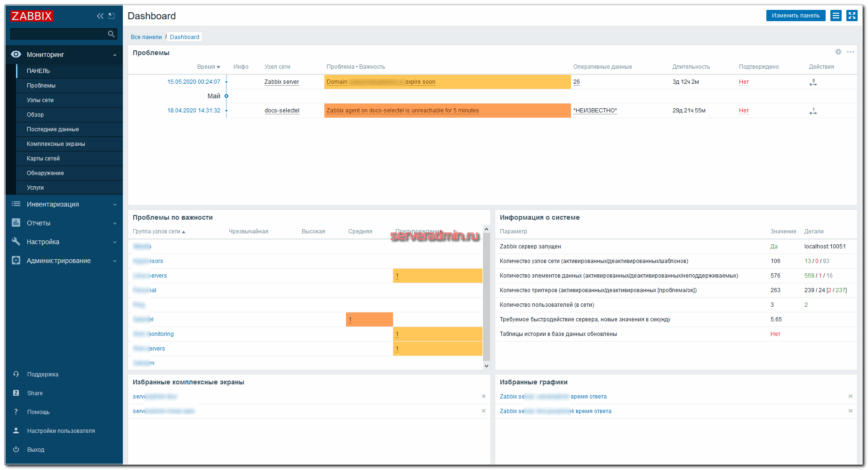The image size is (868, 470).
Task: Open the dashboard list menu icon
Action: pos(836,16)
